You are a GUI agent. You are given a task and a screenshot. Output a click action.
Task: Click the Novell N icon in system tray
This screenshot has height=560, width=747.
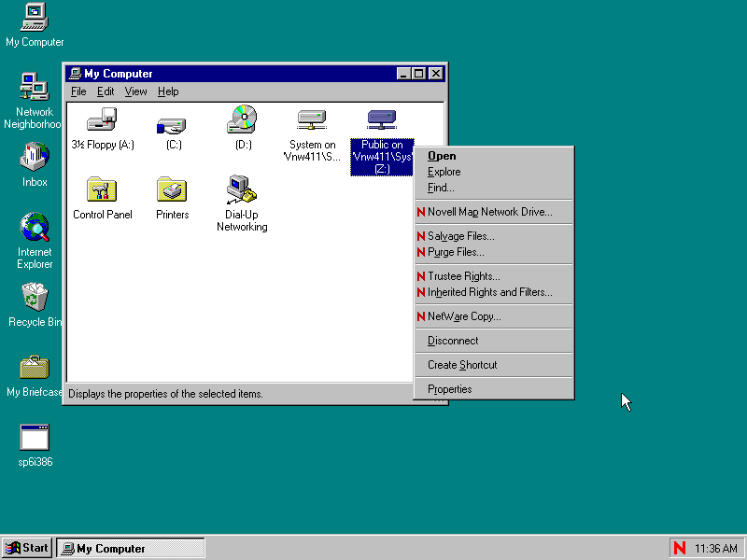click(x=680, y=548)
